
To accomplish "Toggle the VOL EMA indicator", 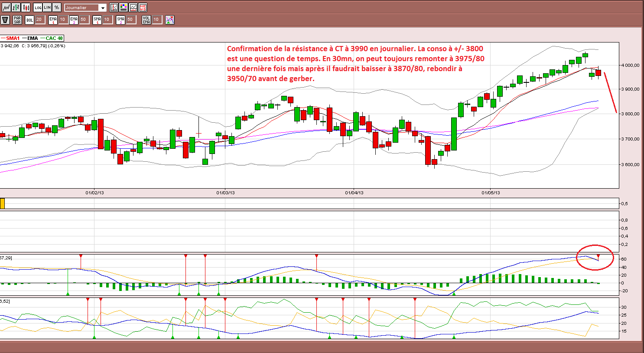I will click(x=146, y=20).
